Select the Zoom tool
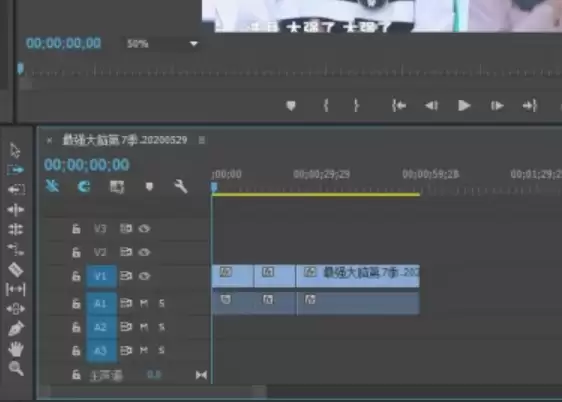Screen dimensions: 562x402 [x=16, y=368]
